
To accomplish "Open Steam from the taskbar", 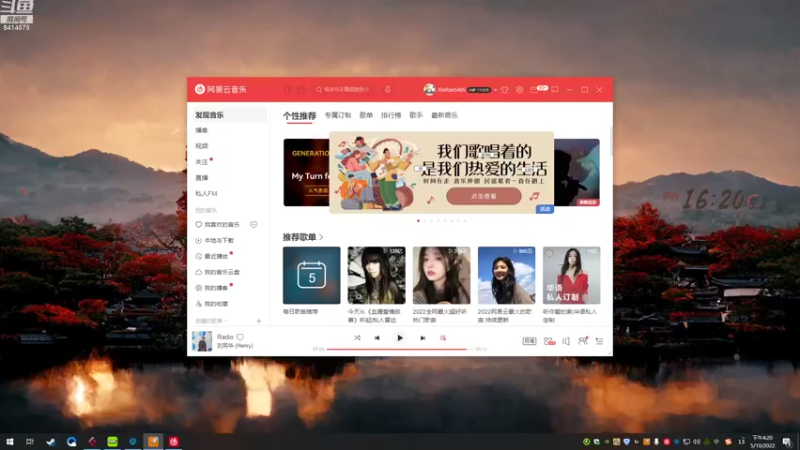I will coord(51,441).
